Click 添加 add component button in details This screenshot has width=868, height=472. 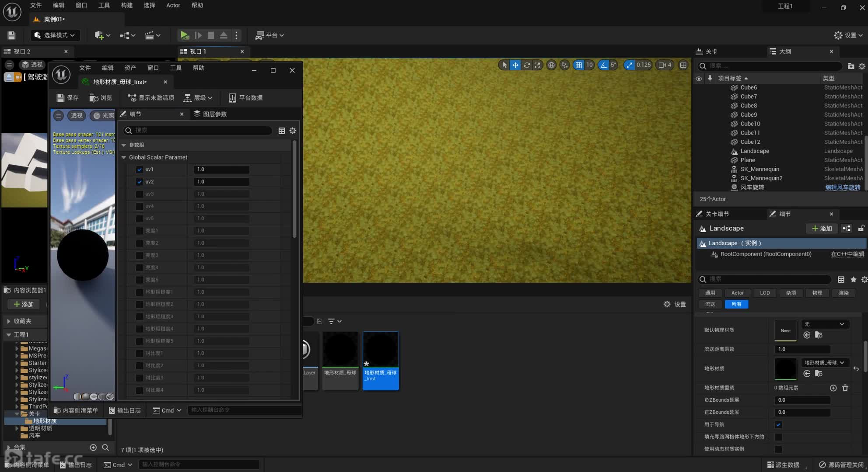pos(822,228)
